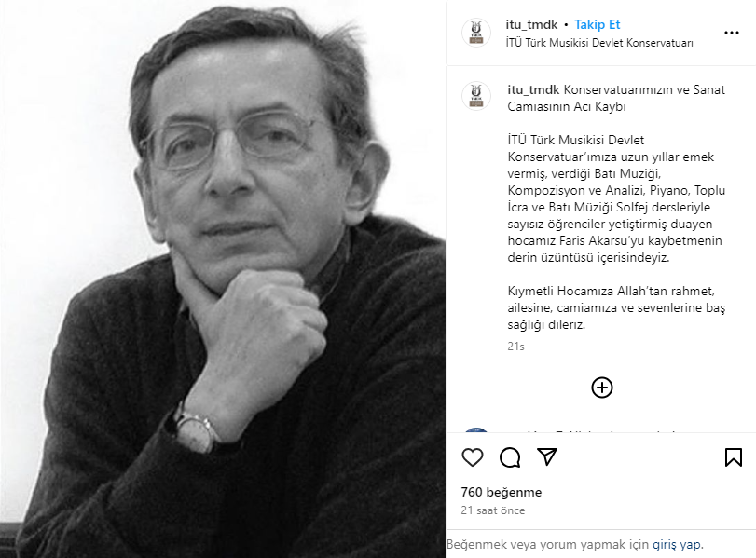This screenshot has height=558, width=756.
Task: Click the 21 saat önce post time
Action: click(493, 510)
